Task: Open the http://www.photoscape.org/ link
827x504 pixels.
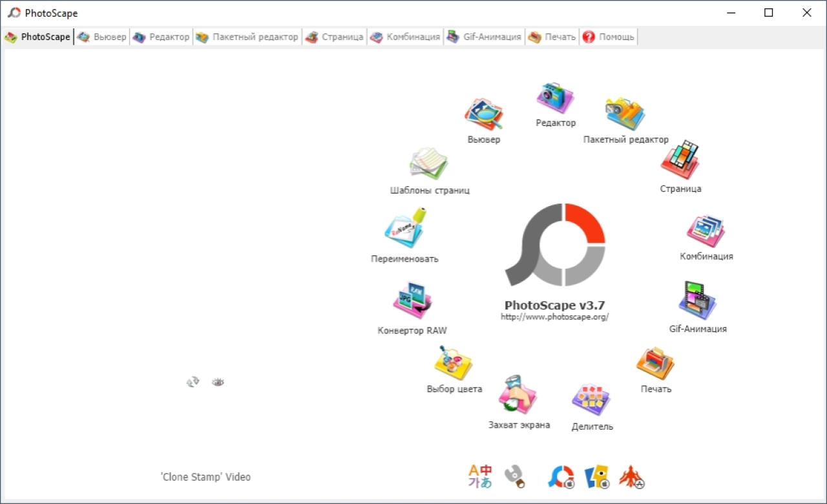Action: 555,317
